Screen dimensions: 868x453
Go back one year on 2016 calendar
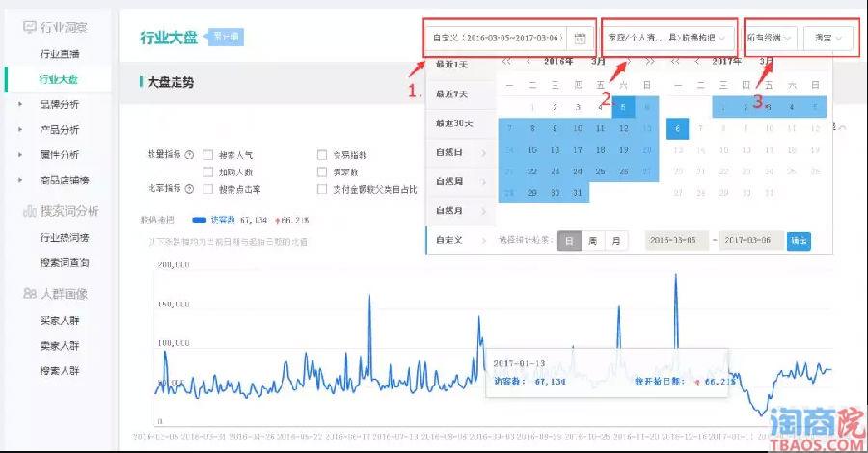[506, 61]
